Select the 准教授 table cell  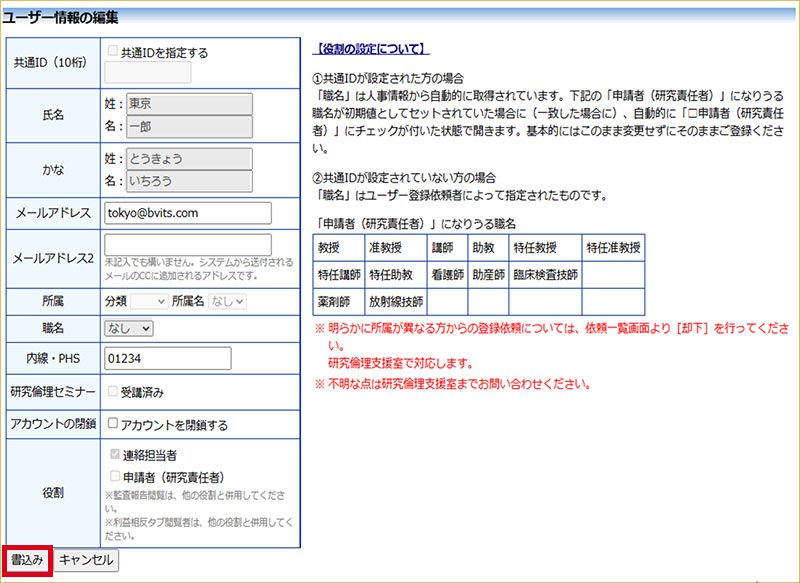(x=395, y=248)
